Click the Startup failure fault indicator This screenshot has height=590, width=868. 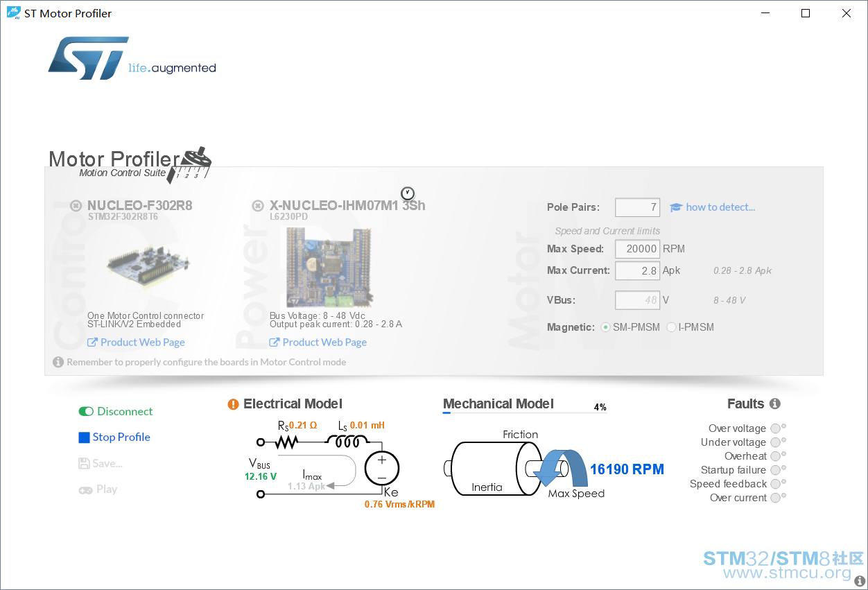pyautogui.click(x=775, y=470)
